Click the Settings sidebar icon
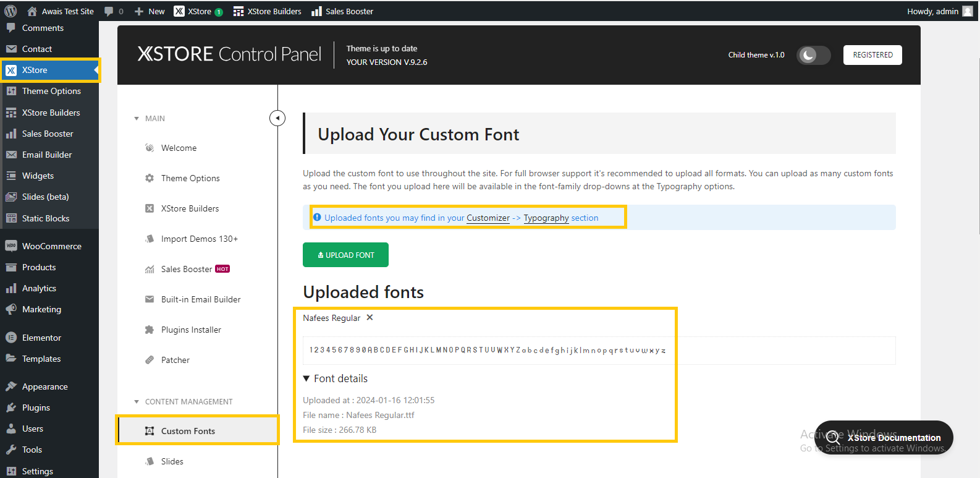 pos(11,471)
